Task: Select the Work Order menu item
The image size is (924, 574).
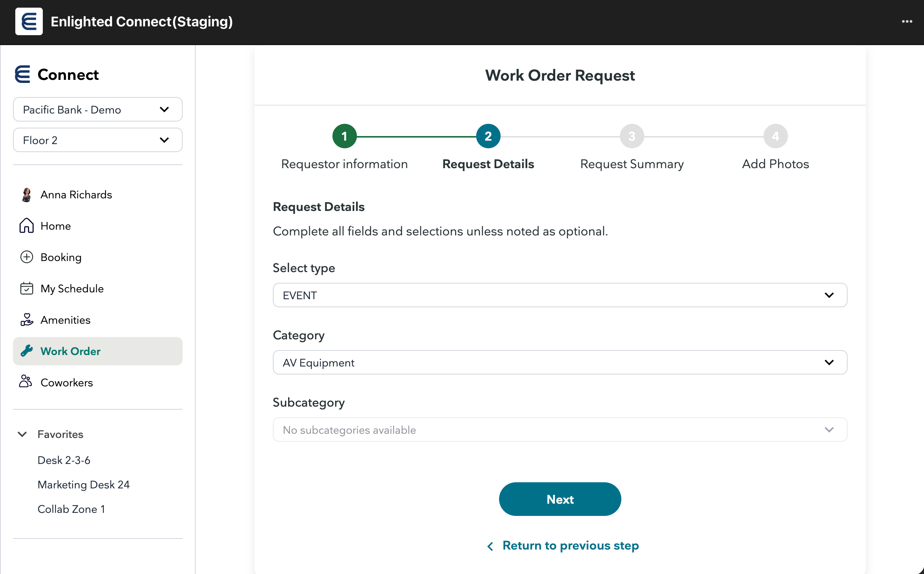Action: 98,351
